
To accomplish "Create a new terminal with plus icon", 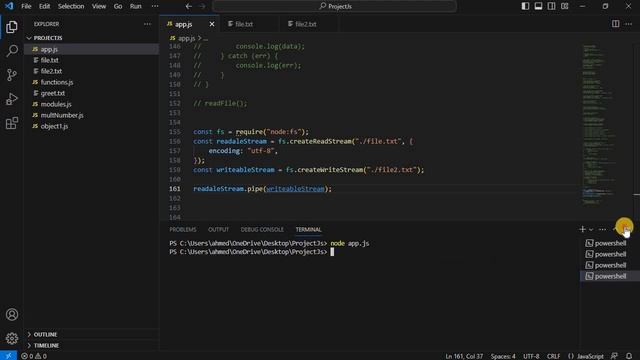I will 582,229.
